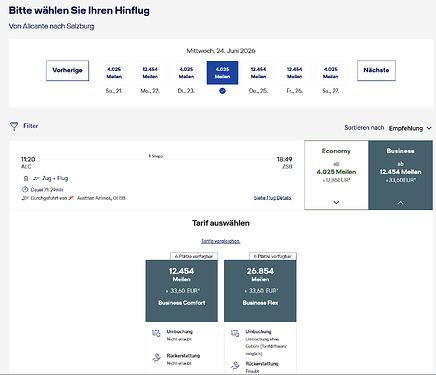
Task: Select date tab So., 21. with 4.025 Meilen
Action: pyautogui.click(x=114, y=73)
